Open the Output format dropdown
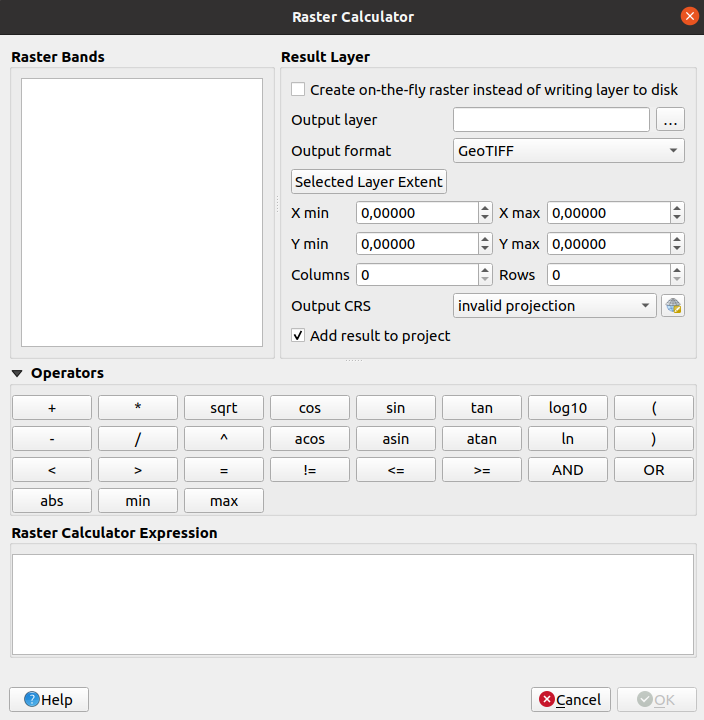Screen dimensions: 704x720 [568, 151]
